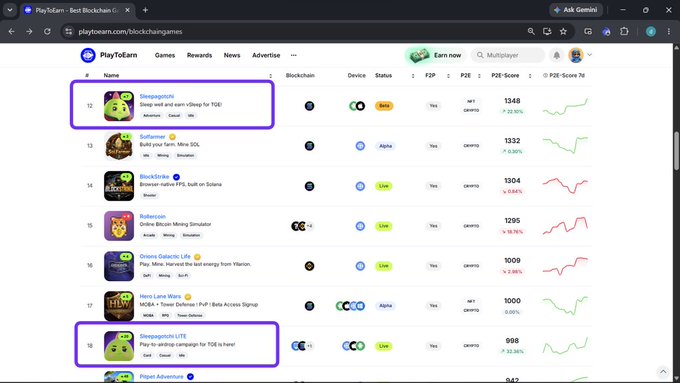This screenshot has width=680, height=383.
Task: Bookmark this page with star icon
Action: (x=563, y=31)
